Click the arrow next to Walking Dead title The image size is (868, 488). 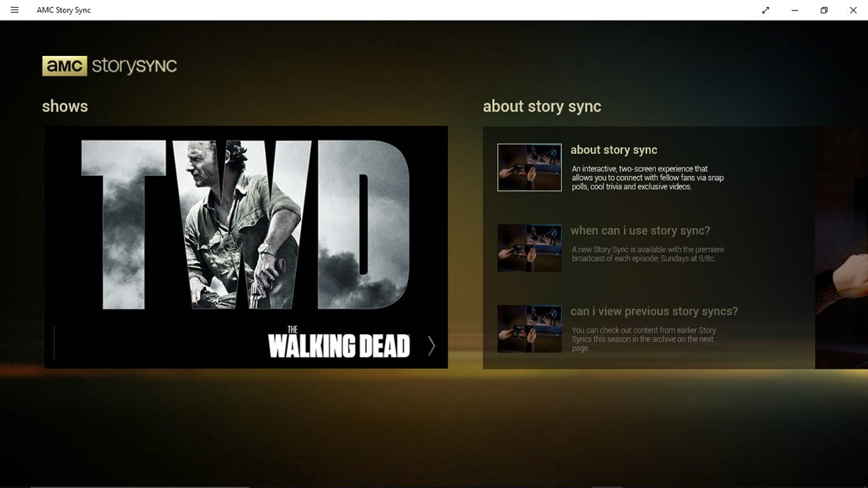click(431, 346)
